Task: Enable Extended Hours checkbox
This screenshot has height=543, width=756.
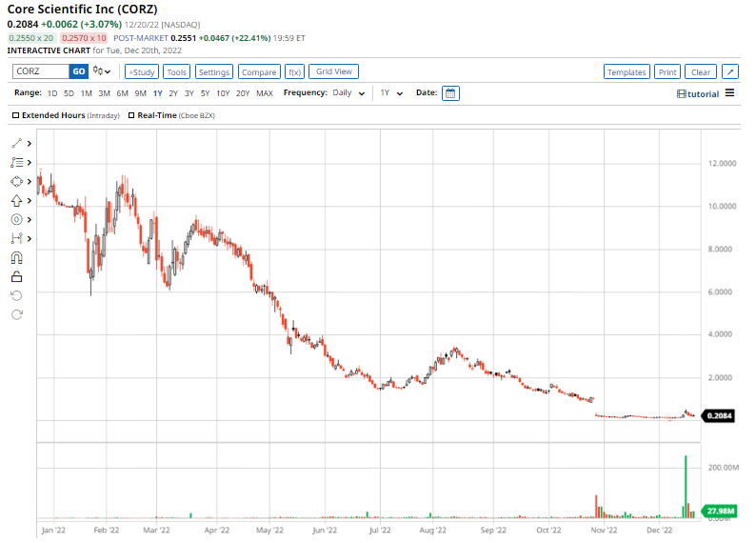Action: 16,115
